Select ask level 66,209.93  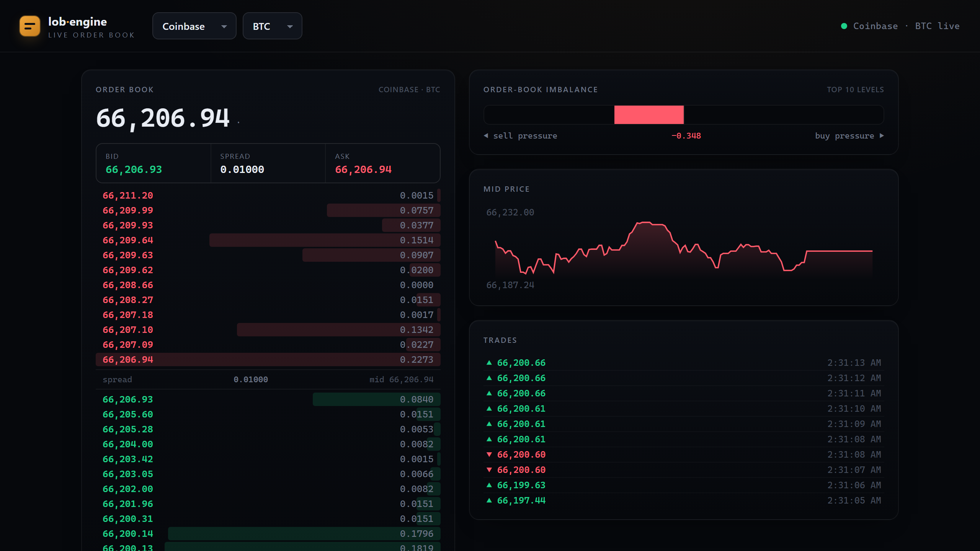[x=268, y=225]
